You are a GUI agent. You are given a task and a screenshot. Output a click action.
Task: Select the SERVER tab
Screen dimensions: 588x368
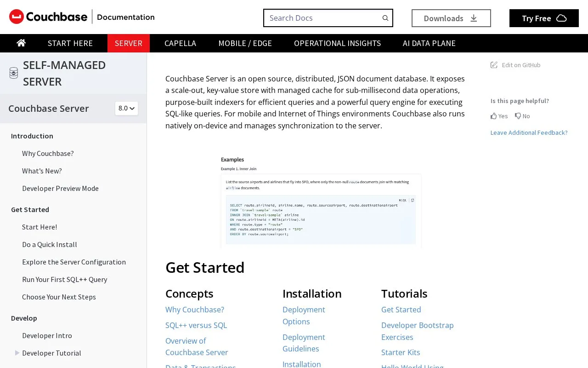click(x=129, y=43)
